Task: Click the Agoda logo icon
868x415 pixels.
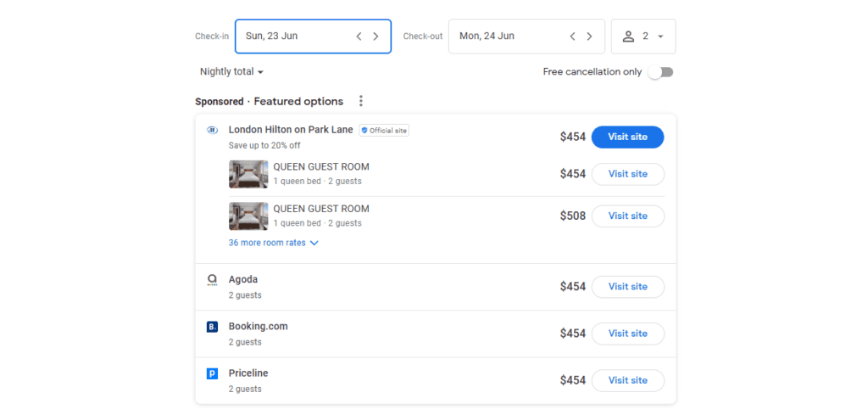Action: [x=212, y=280]
